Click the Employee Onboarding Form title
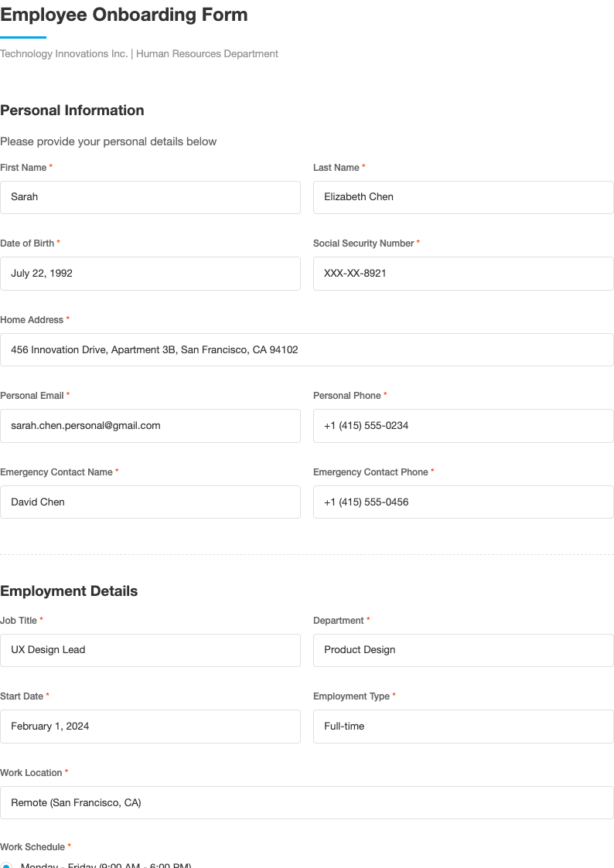 (x=124, y=15)
